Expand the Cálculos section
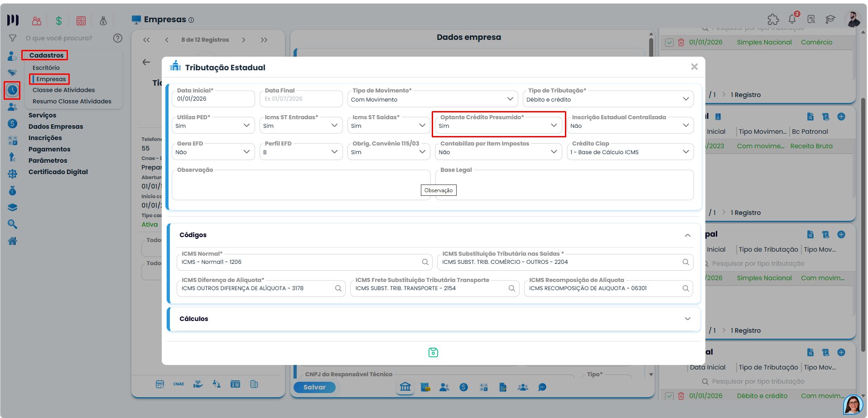 [434, 319]
